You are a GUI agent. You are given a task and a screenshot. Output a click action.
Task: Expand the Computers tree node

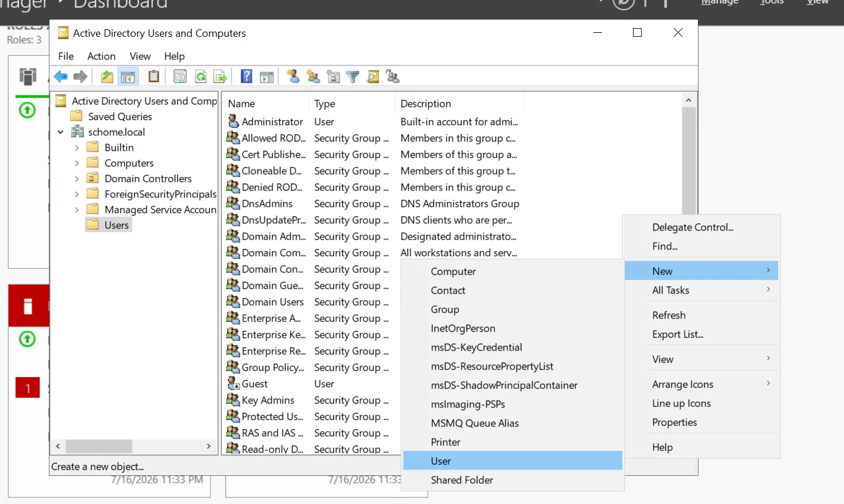77,163
